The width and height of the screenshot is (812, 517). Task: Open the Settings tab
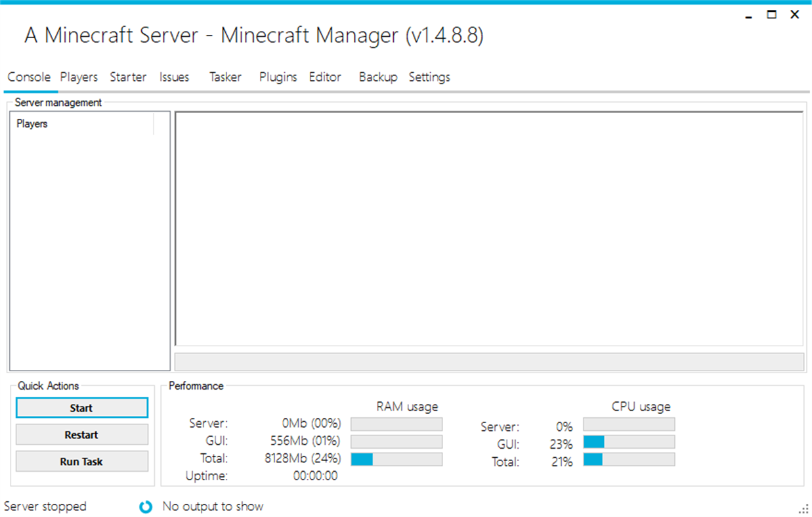[429, 77]
